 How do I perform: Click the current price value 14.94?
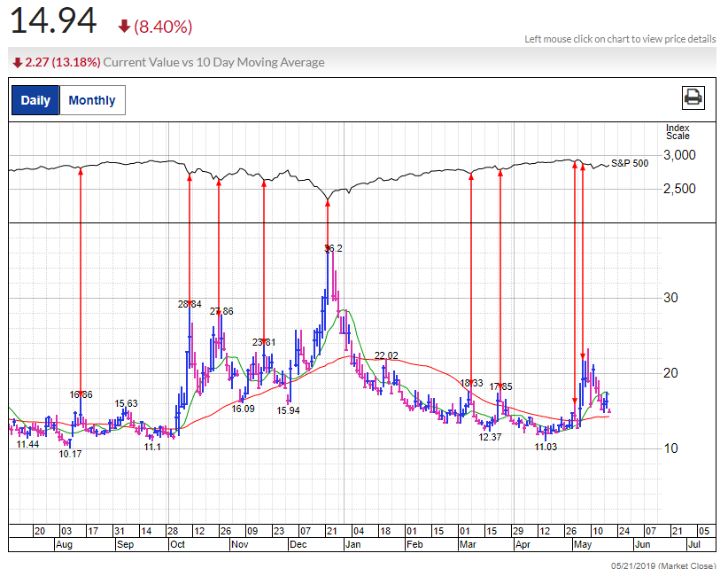pyautogui.click(x=53, y=21)
